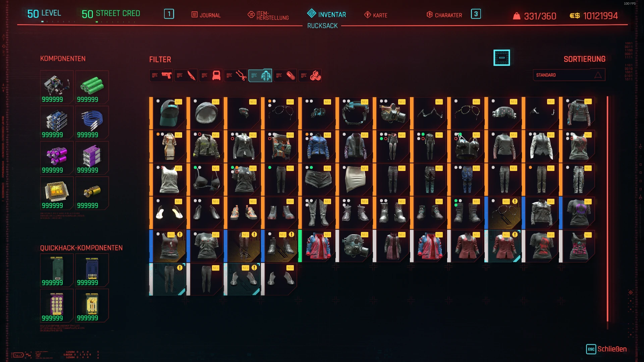Open the Item-Herstellung crafting tab
The height and width of the screenshot is (362, 644).
tap(268, 15)
